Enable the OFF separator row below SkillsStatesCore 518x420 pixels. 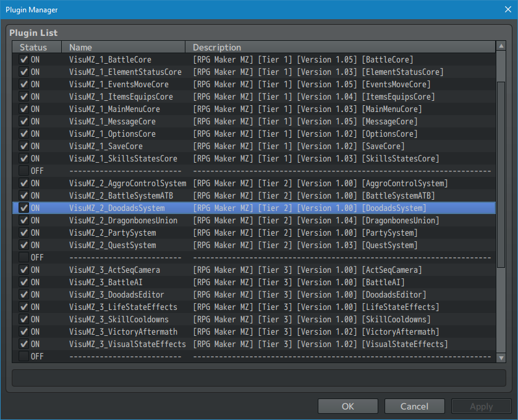(24, 171)
